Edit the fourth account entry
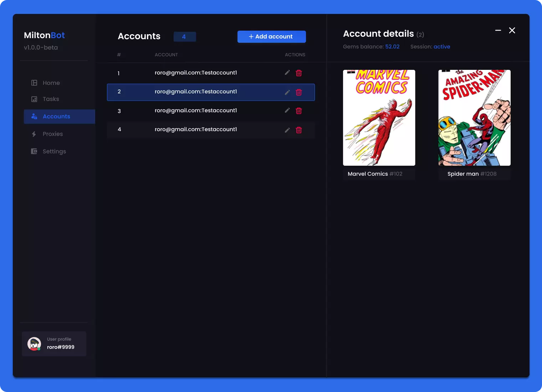Image resolution: width=542 pixels, height=392 pixels. coord(287,130)
